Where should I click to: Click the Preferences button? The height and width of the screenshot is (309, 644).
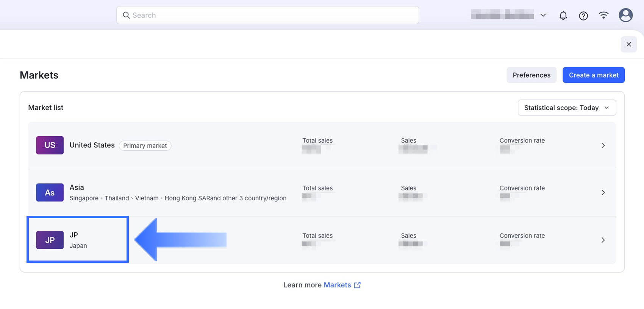(531, 75)
